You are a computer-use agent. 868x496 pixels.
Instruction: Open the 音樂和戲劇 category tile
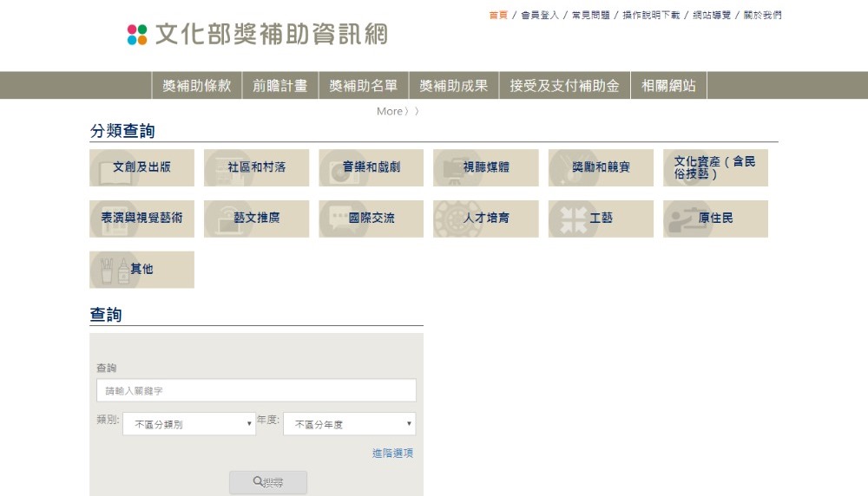(371, 167)
